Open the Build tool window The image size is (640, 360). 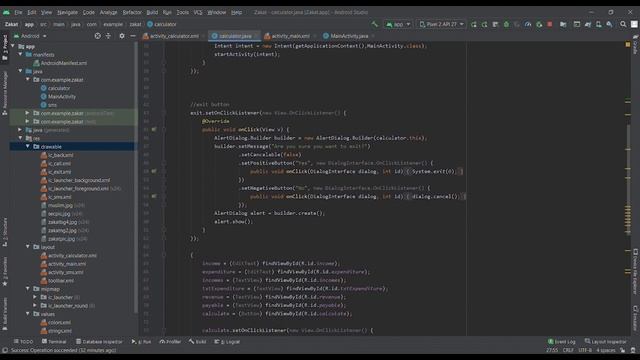pyautogui.click(x=198, y=342)
